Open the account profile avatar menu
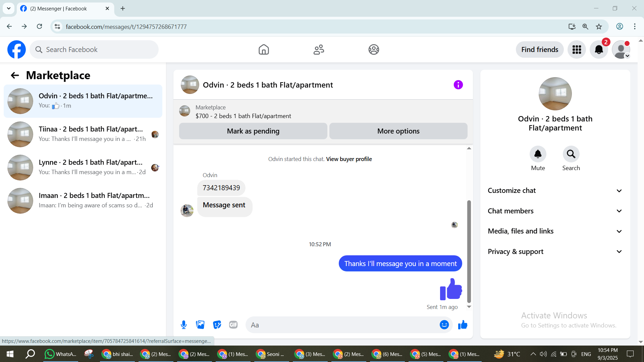The width and height of the screenshot is (644, 362). 621,50
